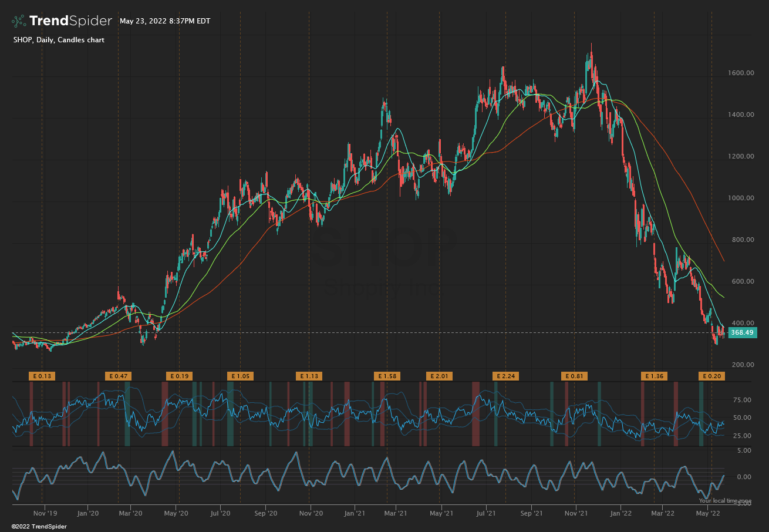Click the E 2.01 earnings badge

[439, 376]
